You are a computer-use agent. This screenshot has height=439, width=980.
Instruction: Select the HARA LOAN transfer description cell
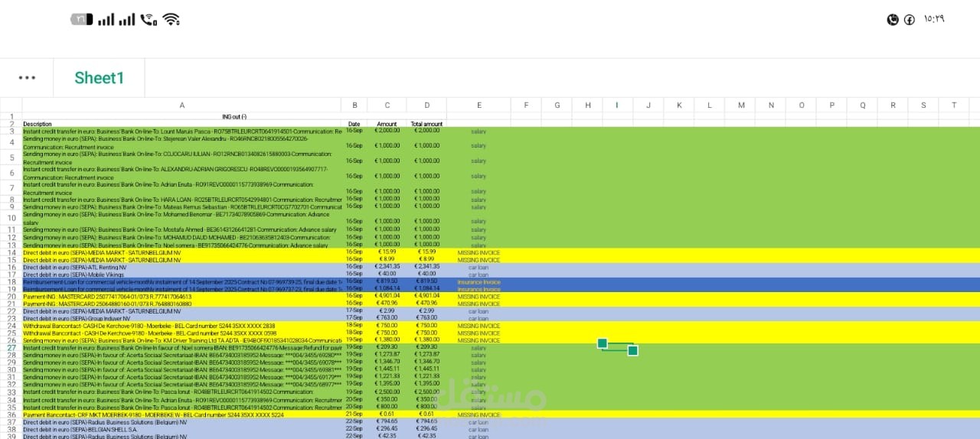click(x=181, y=199)
